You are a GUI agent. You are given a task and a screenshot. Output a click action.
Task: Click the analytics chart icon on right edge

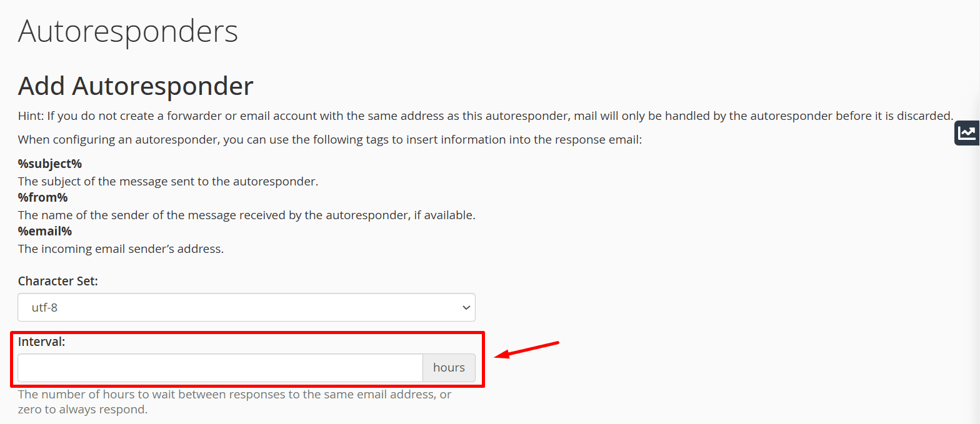[x=966, y=132]
